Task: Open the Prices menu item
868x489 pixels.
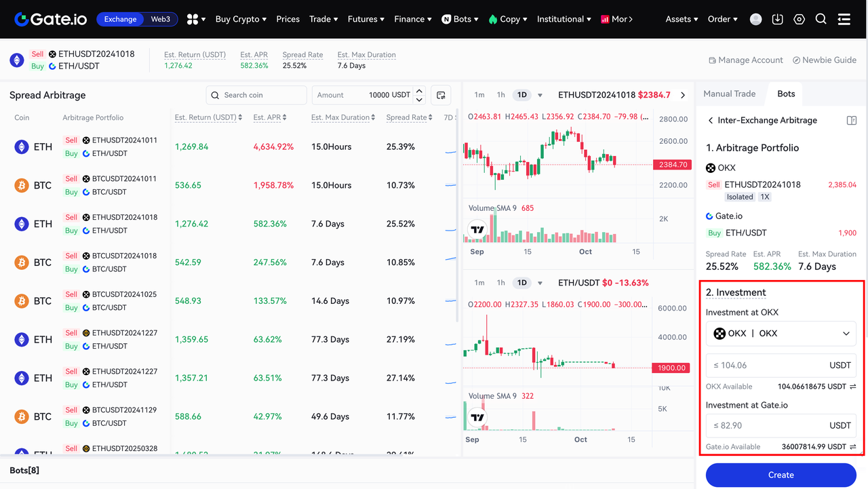Action: pyautogui.click(x=288, y=19)
